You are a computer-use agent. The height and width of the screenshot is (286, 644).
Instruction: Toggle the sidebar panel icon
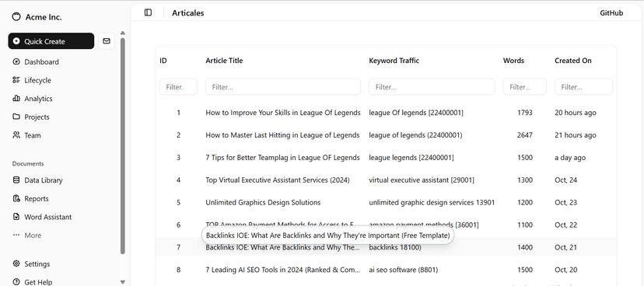point(149,12)
